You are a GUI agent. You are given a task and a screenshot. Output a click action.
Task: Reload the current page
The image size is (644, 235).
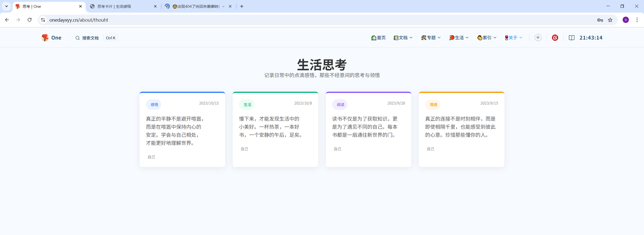pyautogui.click(x=29, y=20)
